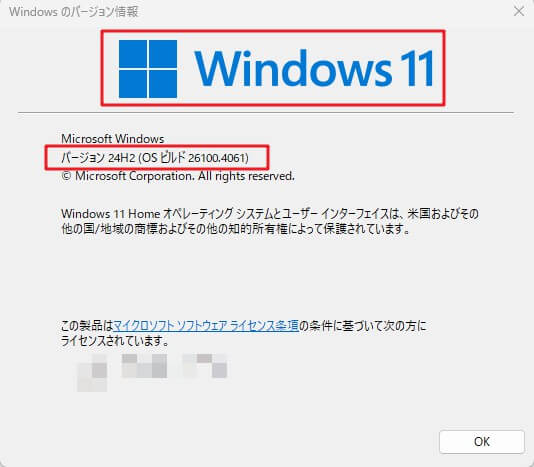This screenshot has height=467, width=534.
Task: Click the Microsoft Windows label
Action: pyautogui.click(x=112, y=139)
